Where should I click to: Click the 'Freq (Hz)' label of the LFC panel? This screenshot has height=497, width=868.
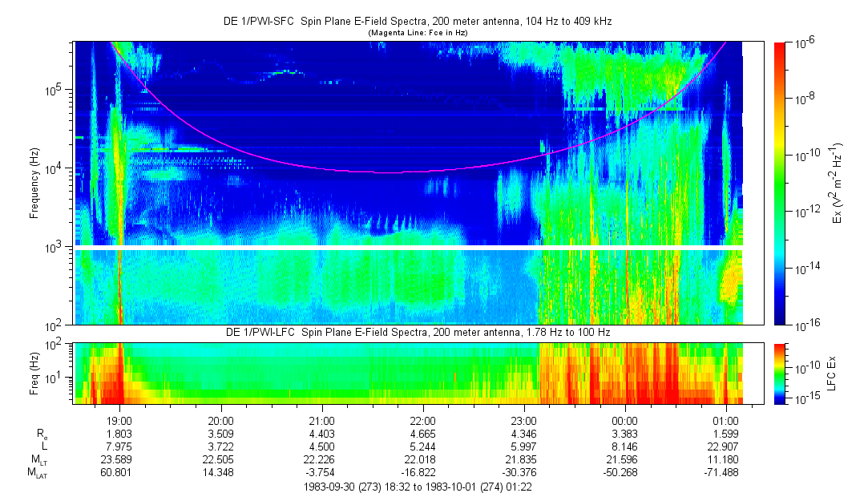[34, 374]
